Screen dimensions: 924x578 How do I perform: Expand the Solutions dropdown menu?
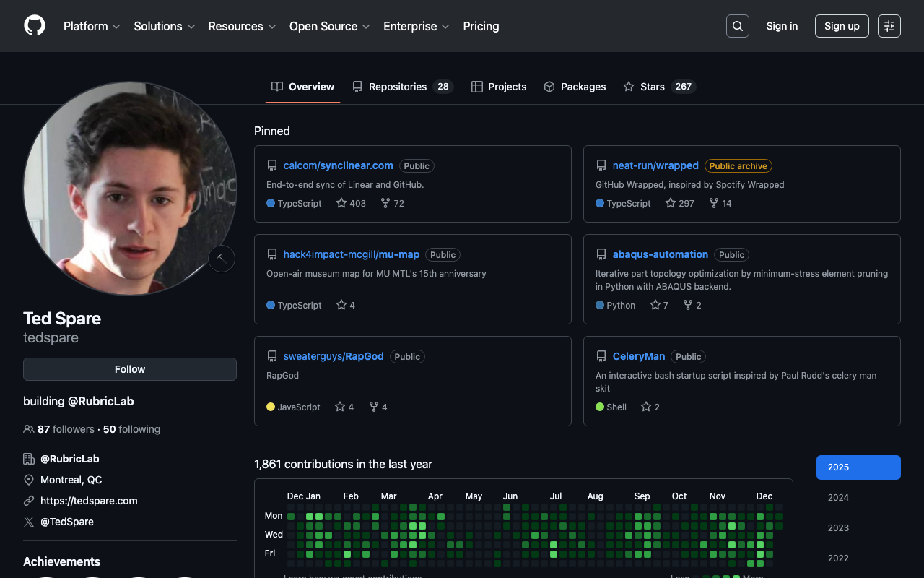click(x=165, y=26)
